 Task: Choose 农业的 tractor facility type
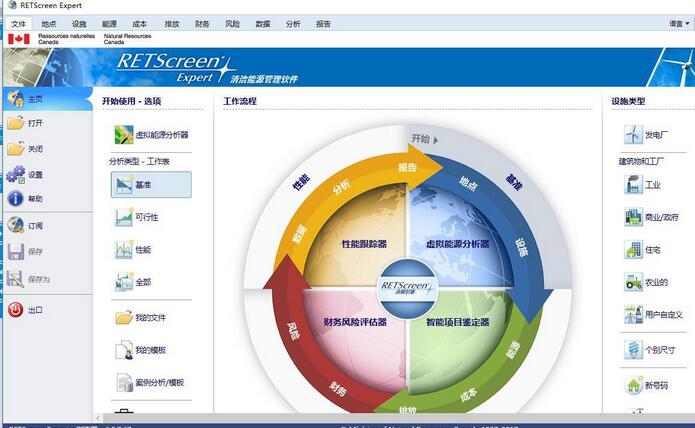click(646, 282)
